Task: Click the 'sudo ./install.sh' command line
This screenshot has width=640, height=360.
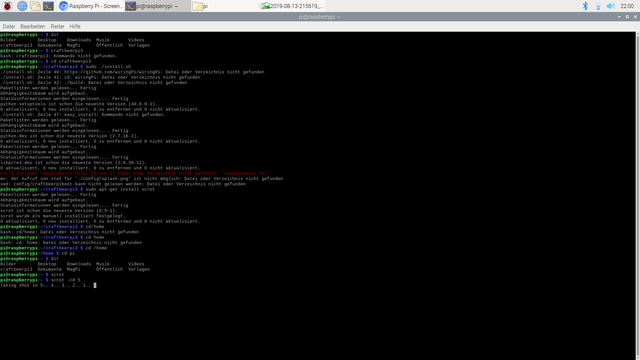Action: (x=66, y=67)
